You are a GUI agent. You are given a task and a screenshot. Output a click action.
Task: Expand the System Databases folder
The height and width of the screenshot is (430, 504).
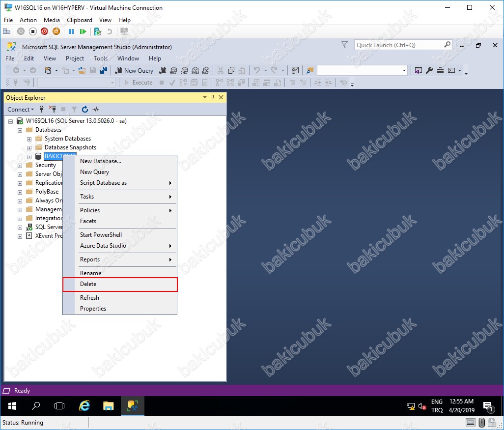[29, 139]
